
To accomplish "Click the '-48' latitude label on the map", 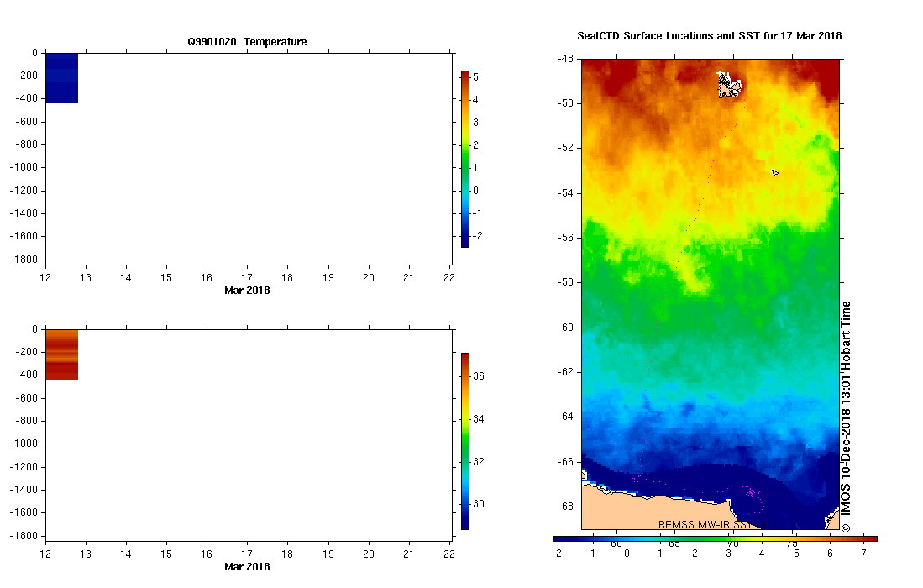I will [x=565, y=59].
